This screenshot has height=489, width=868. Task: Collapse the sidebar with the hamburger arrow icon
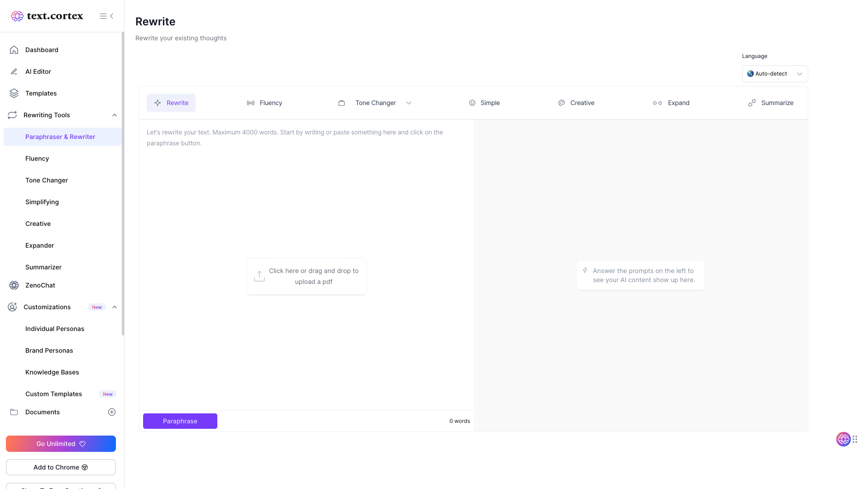click(x=106, y=16)
